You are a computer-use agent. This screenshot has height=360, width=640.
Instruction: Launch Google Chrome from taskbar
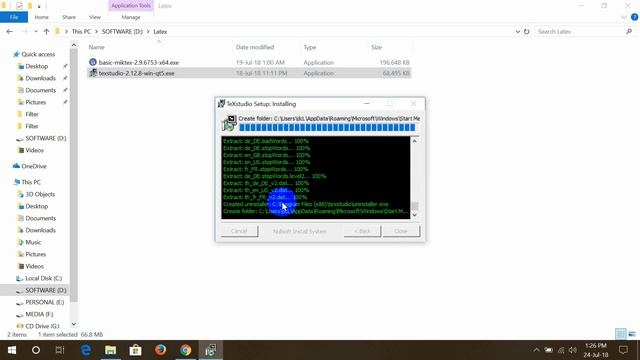[x=185, y=350]
